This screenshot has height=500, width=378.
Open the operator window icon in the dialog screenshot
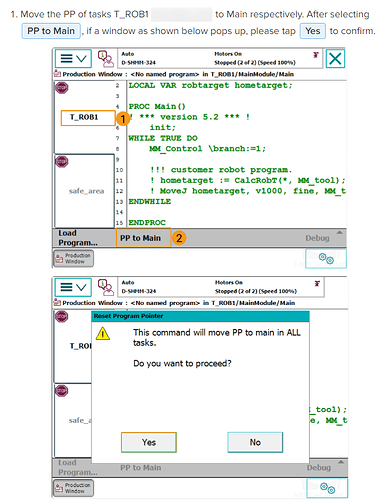(x=105, y=287)
